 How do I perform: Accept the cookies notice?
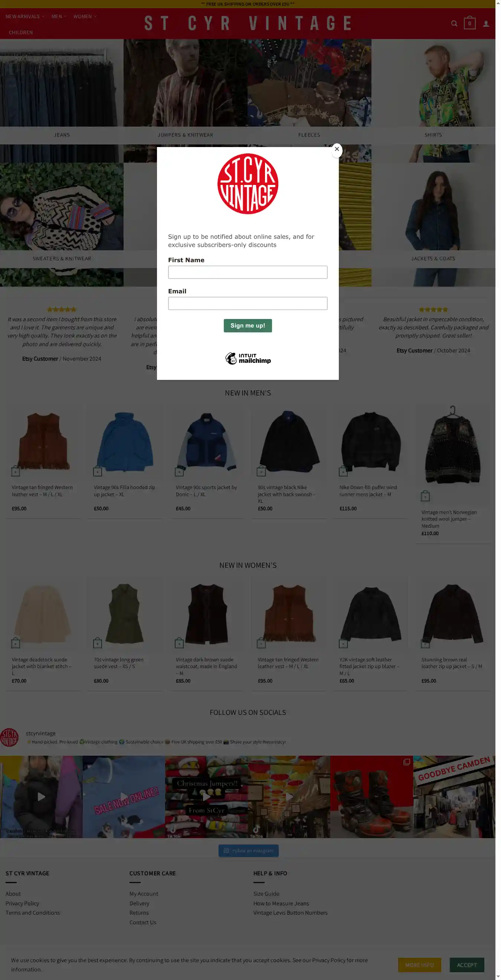(466, 965)
